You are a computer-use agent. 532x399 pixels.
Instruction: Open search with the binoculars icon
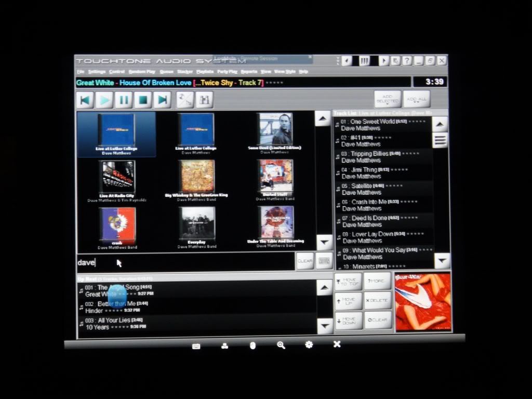[204, 100]
